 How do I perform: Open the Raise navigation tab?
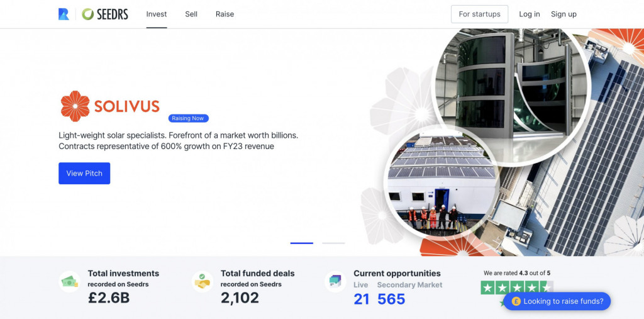pos(225,14)
